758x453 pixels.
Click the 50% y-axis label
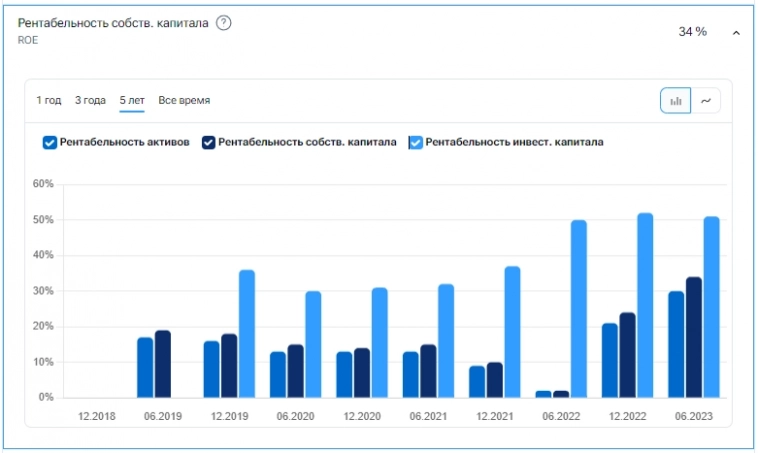[43, 219]
